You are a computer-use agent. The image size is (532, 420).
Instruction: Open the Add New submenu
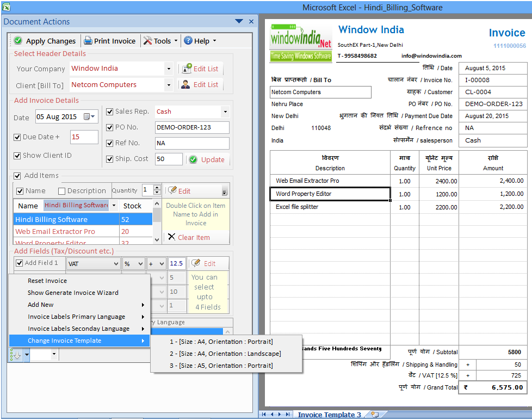click(79, 305)
